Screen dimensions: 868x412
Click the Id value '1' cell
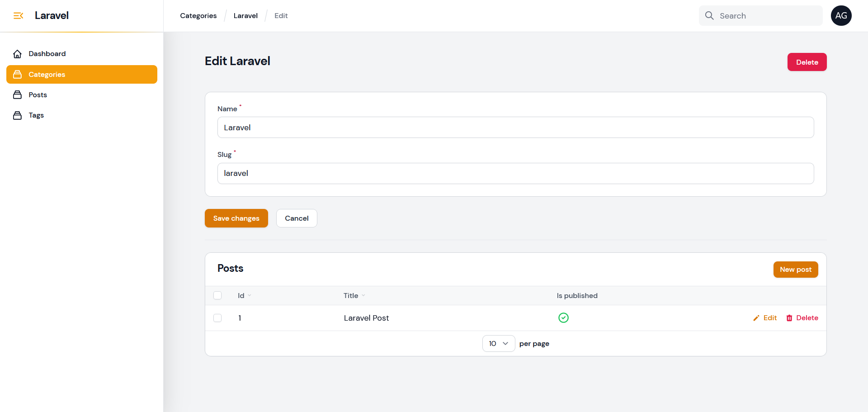[240, 318]
